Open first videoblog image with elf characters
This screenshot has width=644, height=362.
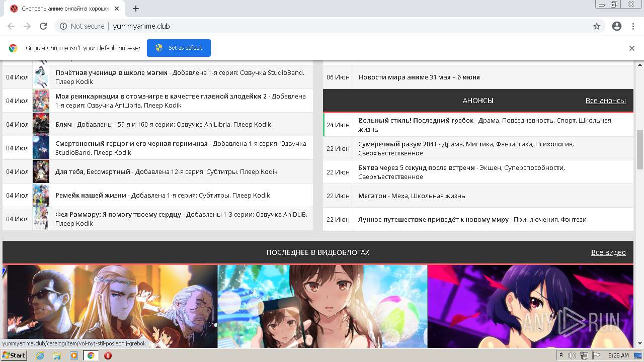point(110,306)
